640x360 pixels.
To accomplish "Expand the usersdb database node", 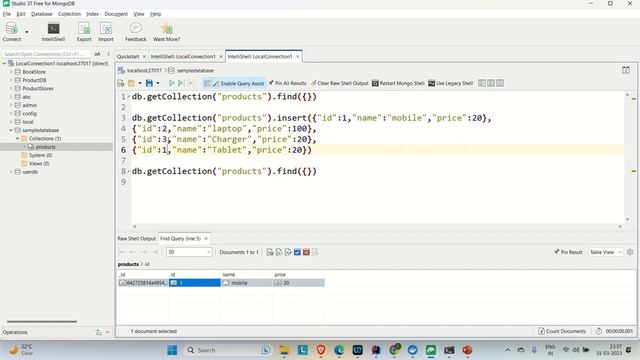I will click(11, 172).
